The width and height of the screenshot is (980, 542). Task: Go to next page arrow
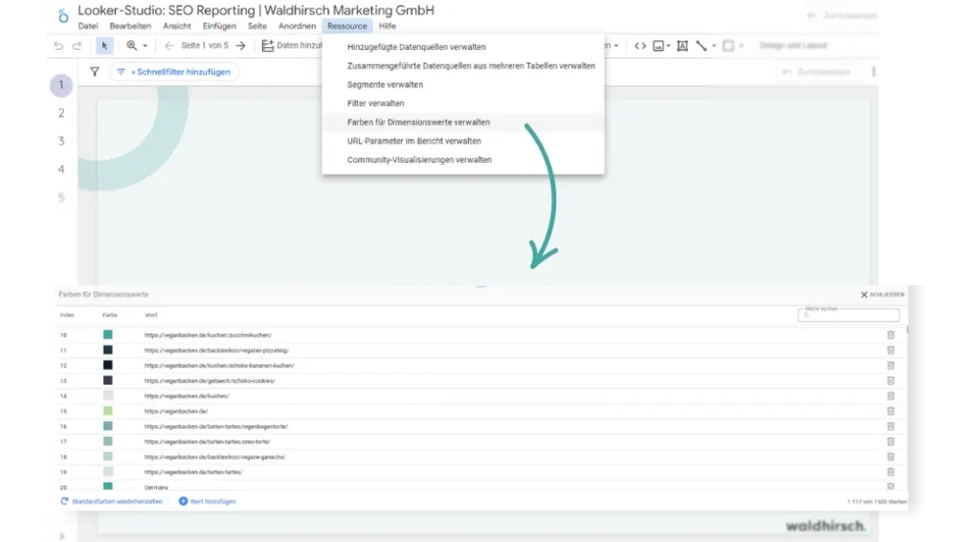coord(241,46)
